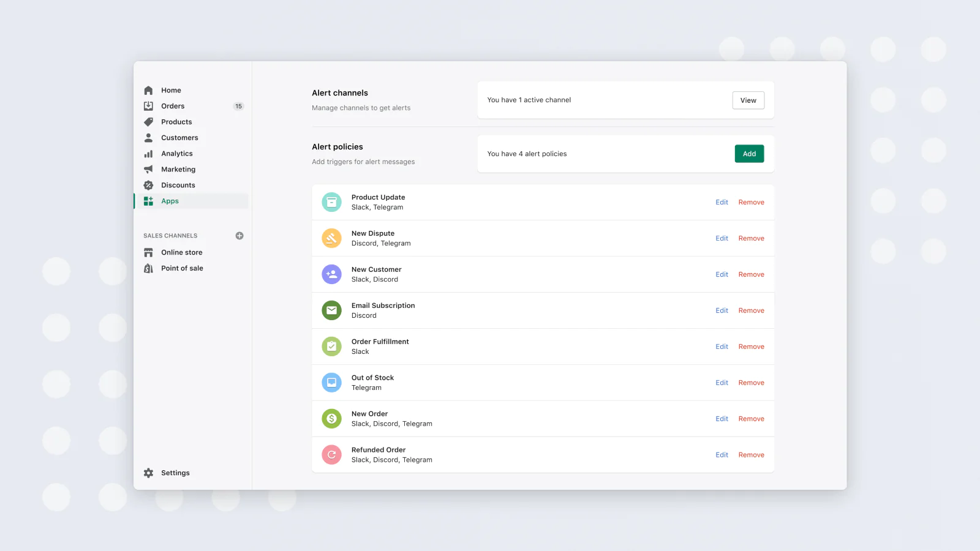Image resolution: width=980 pixels, height=551 pixels.
Task: Click the Marketing megaphone icon
Action: coord(148,169)
